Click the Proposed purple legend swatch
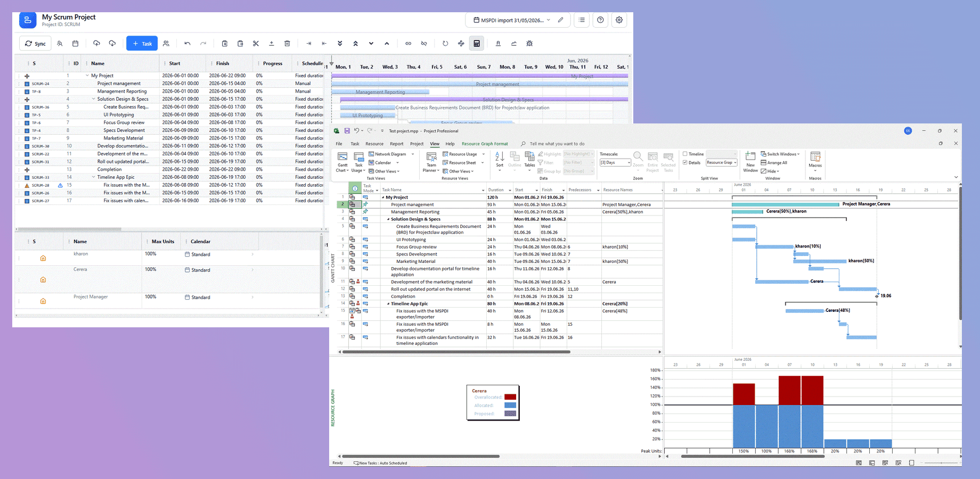The image size is (980, 479). pos(510,414)
